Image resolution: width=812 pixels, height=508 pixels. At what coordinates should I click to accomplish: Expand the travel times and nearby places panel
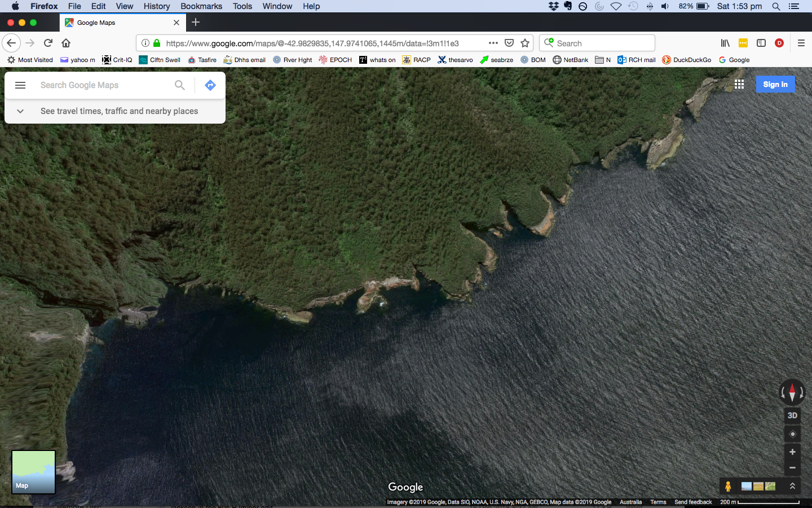click(x=20, y=111)
